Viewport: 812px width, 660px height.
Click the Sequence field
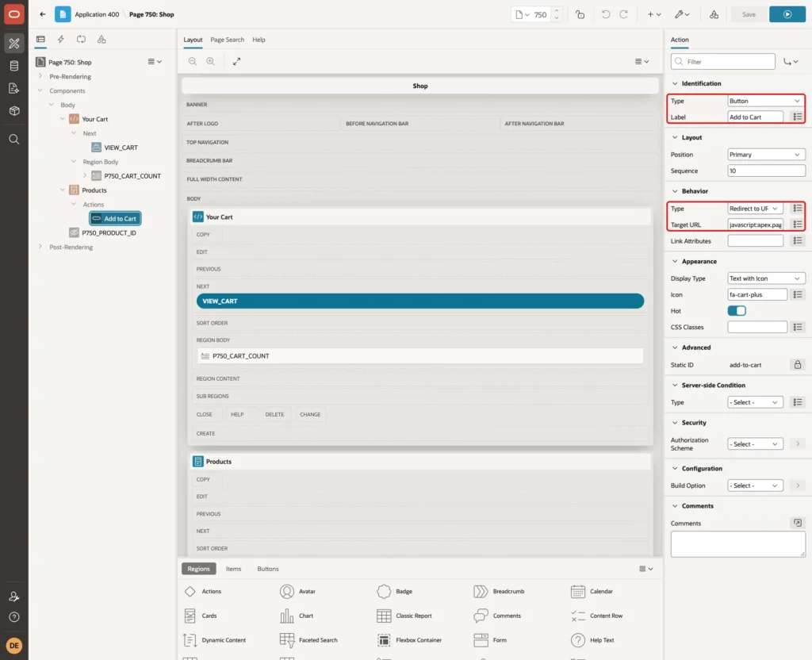[766, 171]
